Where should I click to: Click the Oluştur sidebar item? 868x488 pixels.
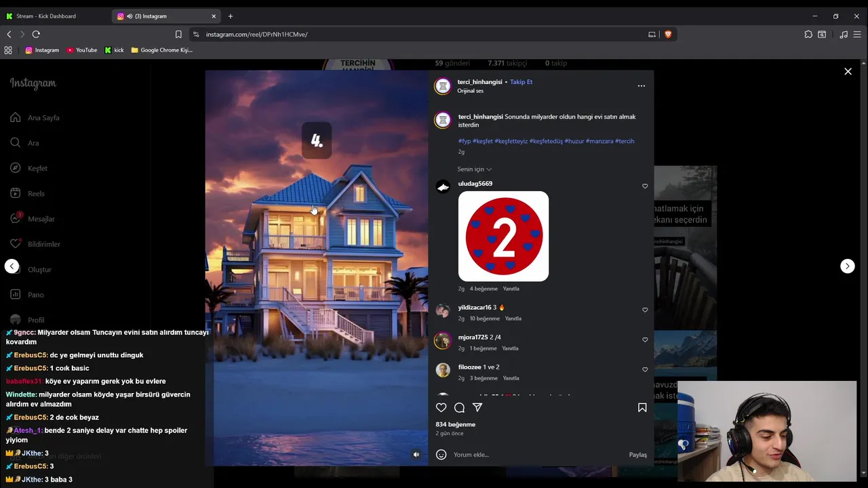pyautogui.click(x=31, y=270)
